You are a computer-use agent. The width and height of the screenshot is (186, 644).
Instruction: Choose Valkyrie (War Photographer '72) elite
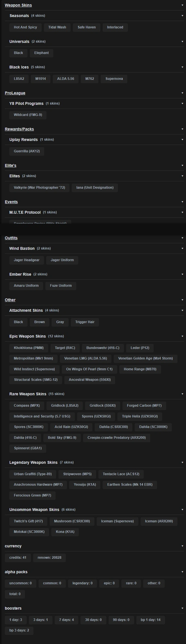click(39, 188)
